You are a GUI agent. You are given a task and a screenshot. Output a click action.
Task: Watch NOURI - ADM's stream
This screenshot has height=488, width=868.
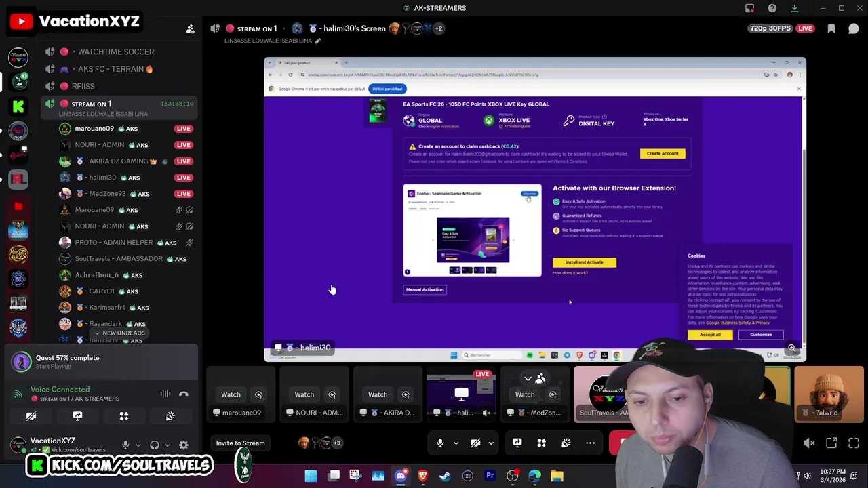(304, 394)
